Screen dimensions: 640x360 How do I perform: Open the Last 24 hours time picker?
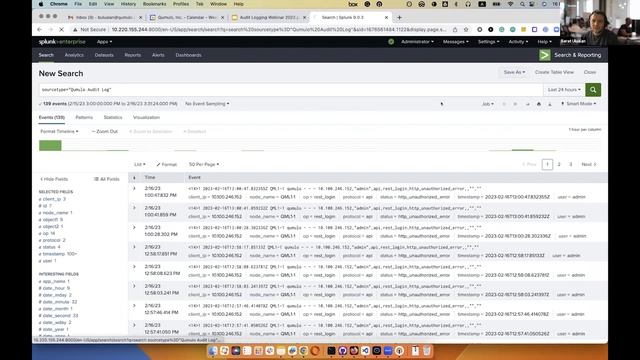click(x=564, y=90)
